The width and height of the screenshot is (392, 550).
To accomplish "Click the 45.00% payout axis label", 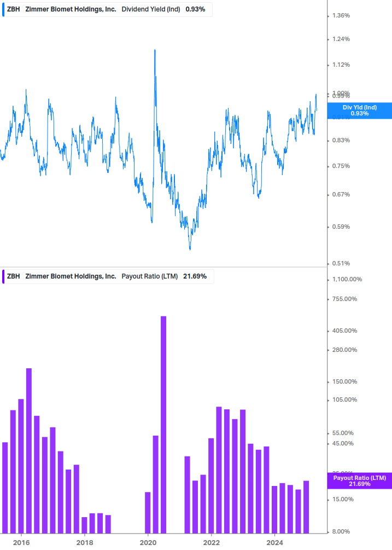I will pyautogui.click(x=343, y=443).
